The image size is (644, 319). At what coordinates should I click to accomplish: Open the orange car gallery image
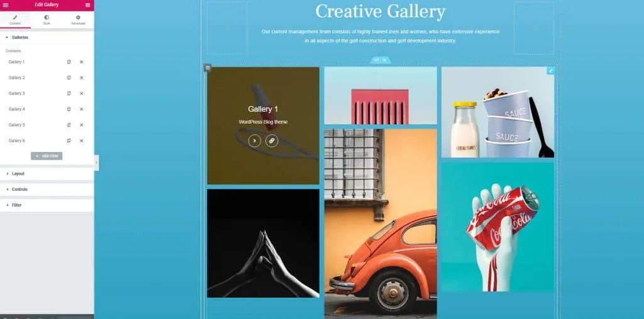tap(380, 224)
